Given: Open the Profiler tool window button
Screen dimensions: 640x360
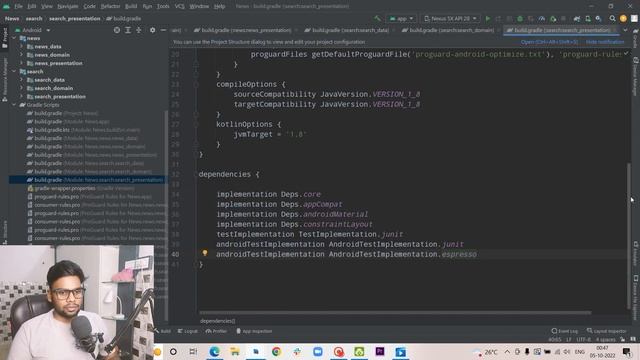Looking at the screenshot, I should click(216, 331).
